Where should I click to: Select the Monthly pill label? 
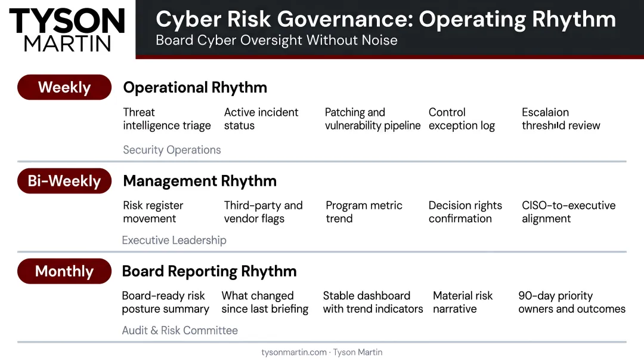[64, 271]
